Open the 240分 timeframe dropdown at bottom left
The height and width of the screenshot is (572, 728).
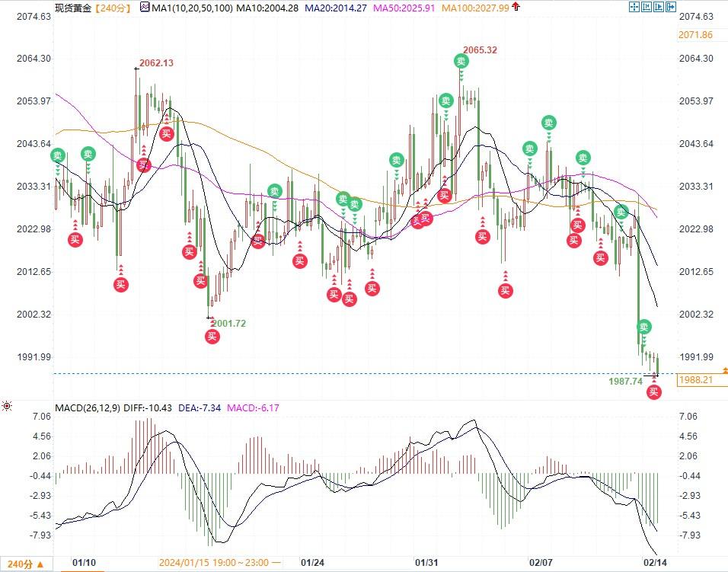click(27, 564)
